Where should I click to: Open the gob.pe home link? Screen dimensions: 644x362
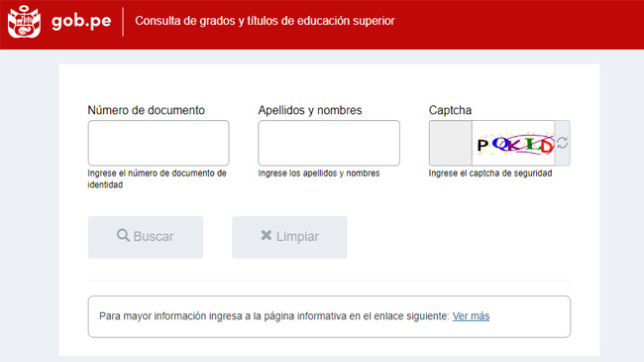point(81,21)
